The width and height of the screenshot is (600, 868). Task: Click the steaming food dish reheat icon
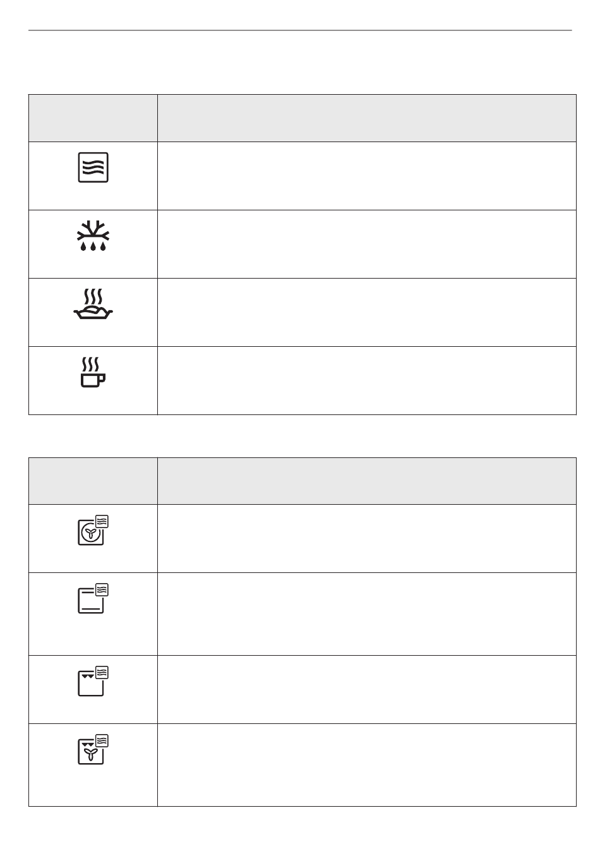pyautogui.click(x=93, y=304)
